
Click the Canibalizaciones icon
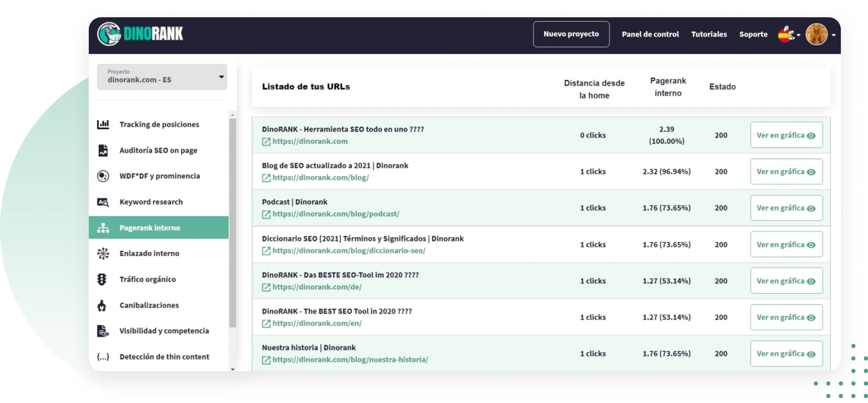pos(102,305)
